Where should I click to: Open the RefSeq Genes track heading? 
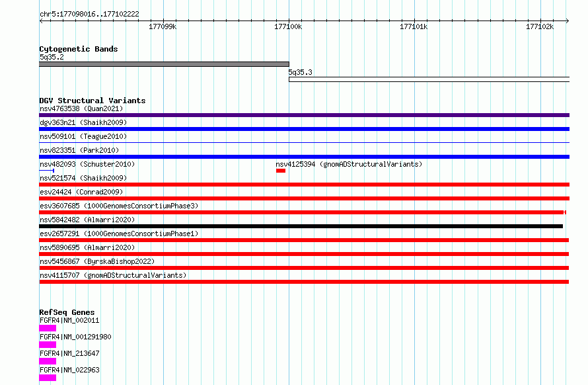(67, 312)
